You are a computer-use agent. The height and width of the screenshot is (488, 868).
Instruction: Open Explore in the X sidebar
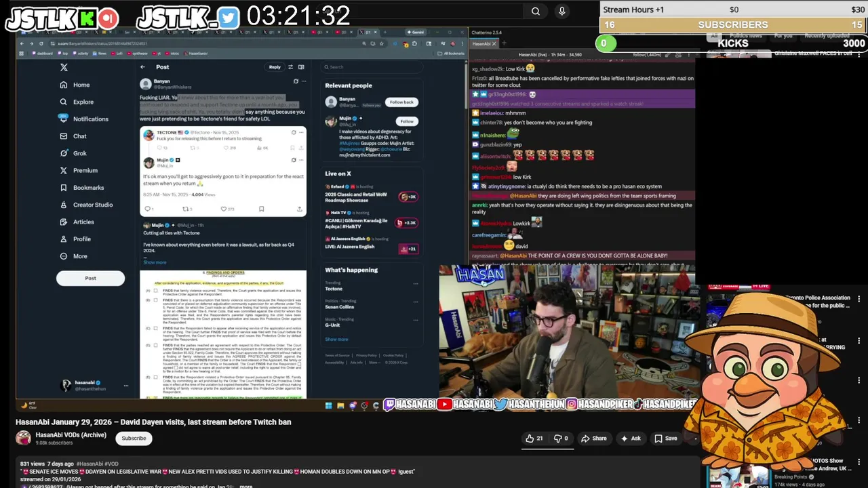(77, 102)
